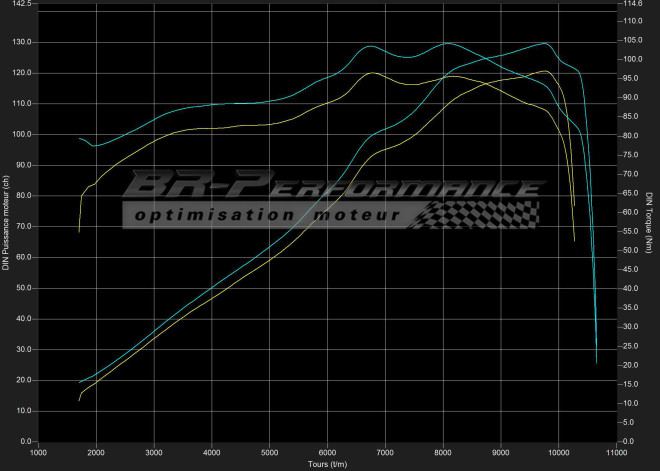
Task: Click the 3000 tick label on x-axis
Action: 154,453
